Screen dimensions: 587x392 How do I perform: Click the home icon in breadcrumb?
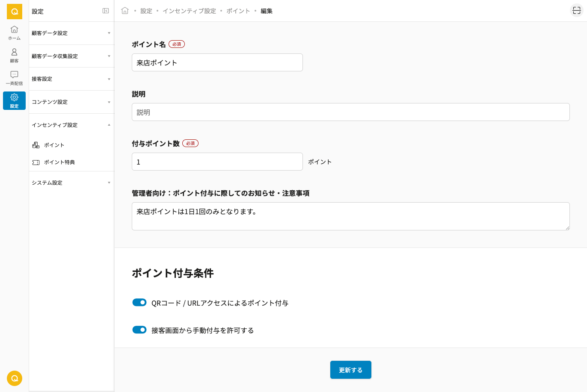tap(125, 11)
